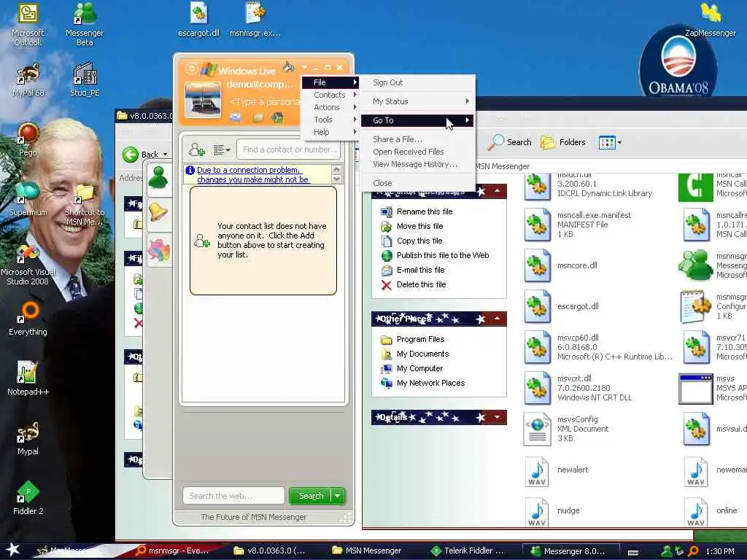The height and width of the screenshot is (560, 747).
Task: Select escargot.dll icon on desktop
Action: 198,20
